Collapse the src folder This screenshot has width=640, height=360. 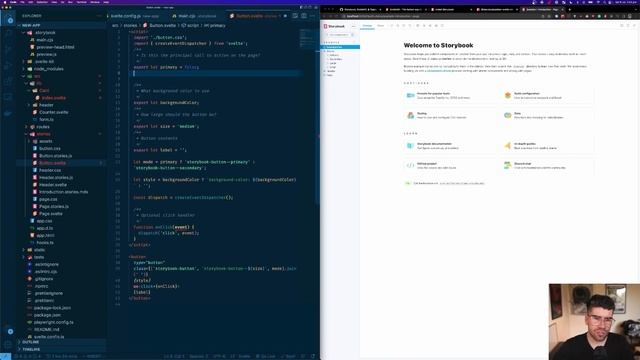[37, 76]
